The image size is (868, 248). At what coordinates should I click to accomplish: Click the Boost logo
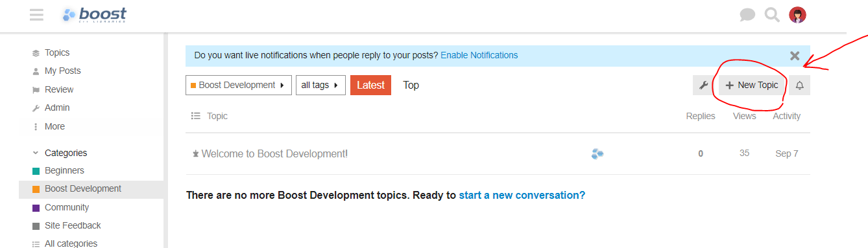(95, 14)
